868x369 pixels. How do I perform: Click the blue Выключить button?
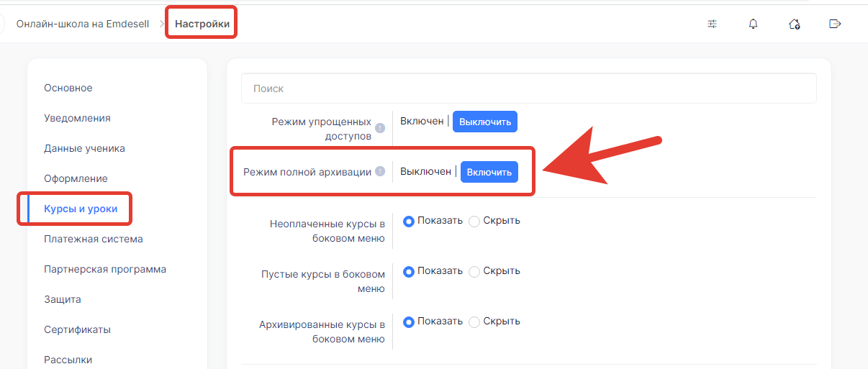pyautogui.click(x=485, y=122)
